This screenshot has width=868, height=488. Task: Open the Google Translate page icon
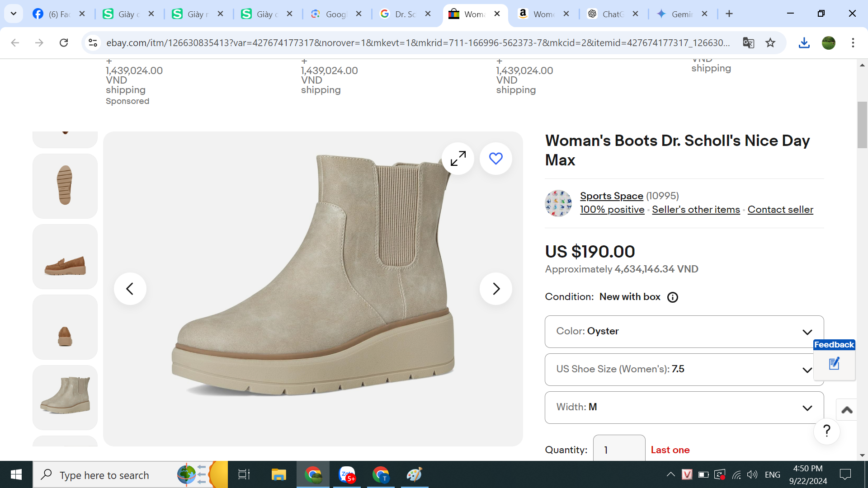pos(748,42)
